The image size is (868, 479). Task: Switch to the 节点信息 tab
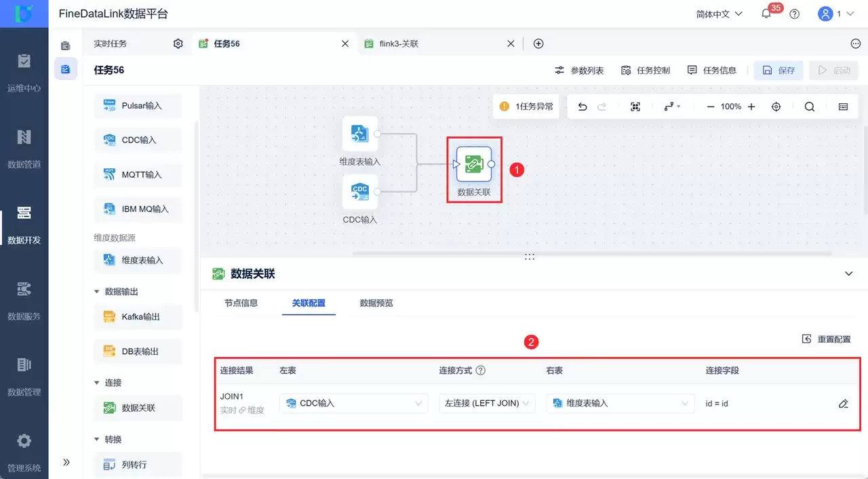click(x=241, y=303)
